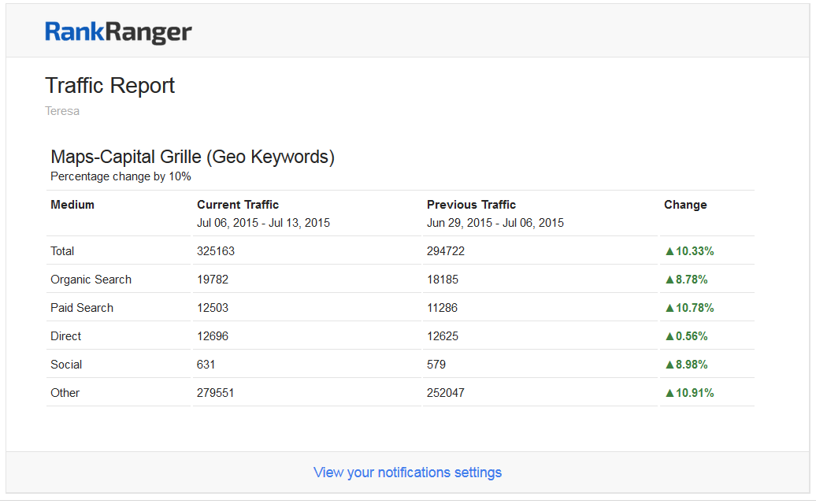Click the Medium column header

pos(72,205)
